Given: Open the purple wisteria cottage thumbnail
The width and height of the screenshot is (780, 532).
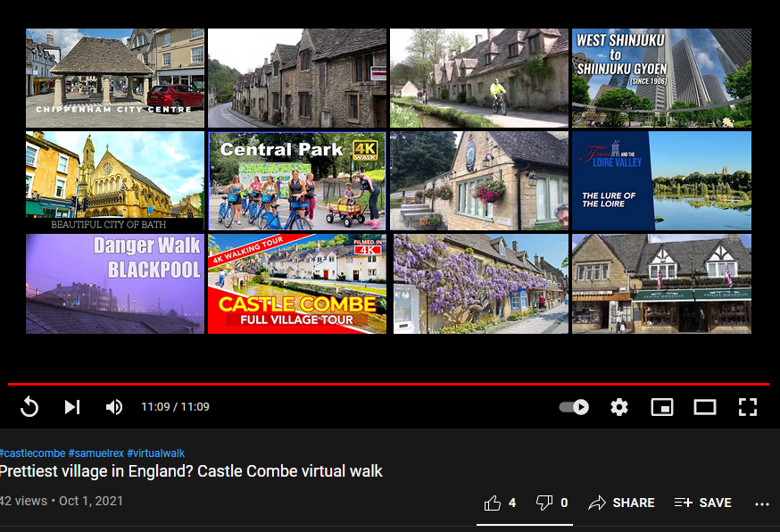Looking at the screenshot, I should click(480, 284).
